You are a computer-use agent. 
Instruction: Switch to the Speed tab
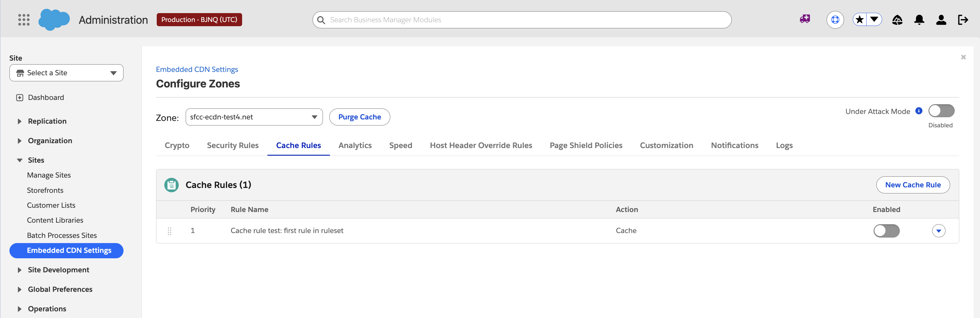(x=400, y=146)
